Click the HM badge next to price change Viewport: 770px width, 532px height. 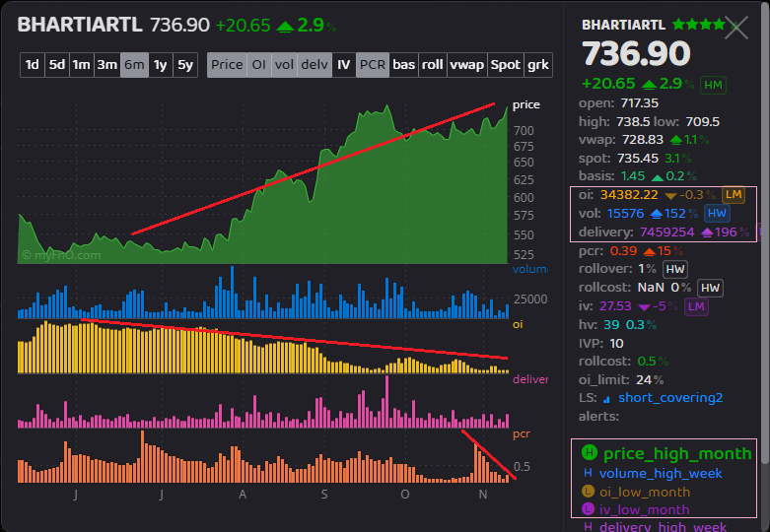(713, 85)
